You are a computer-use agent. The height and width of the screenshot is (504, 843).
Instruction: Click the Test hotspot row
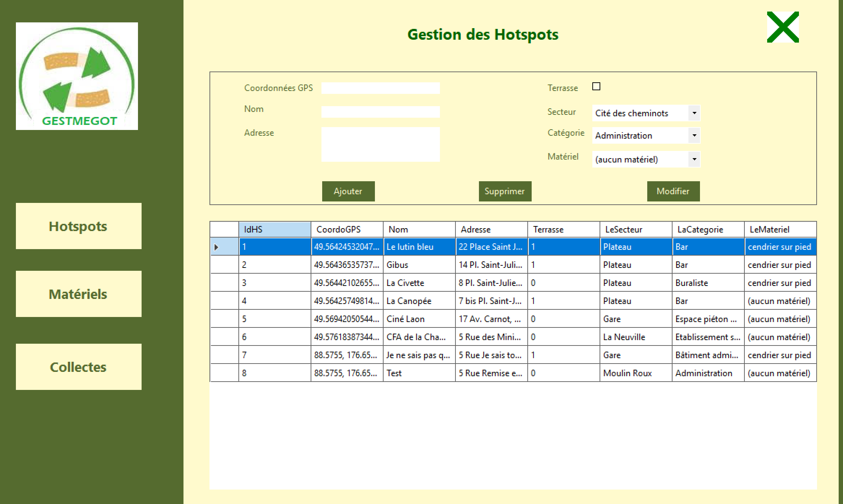(x=419, y=373)
